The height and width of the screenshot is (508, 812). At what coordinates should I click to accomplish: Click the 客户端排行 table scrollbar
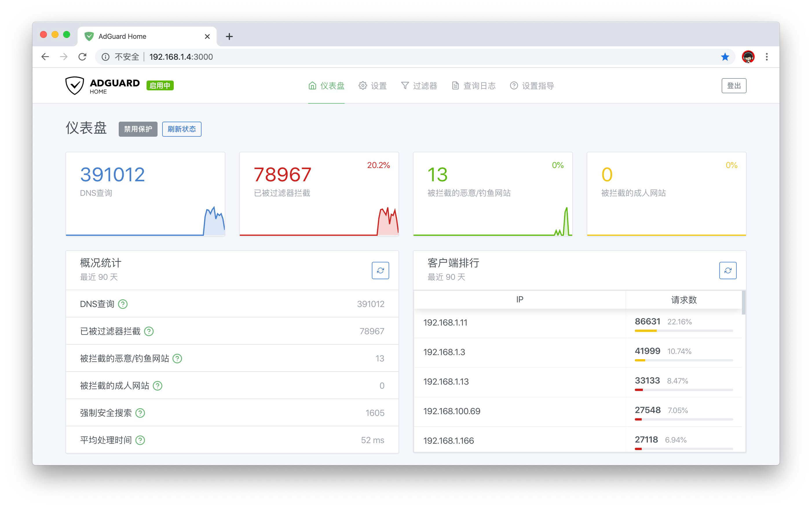(x=743, y=303)
